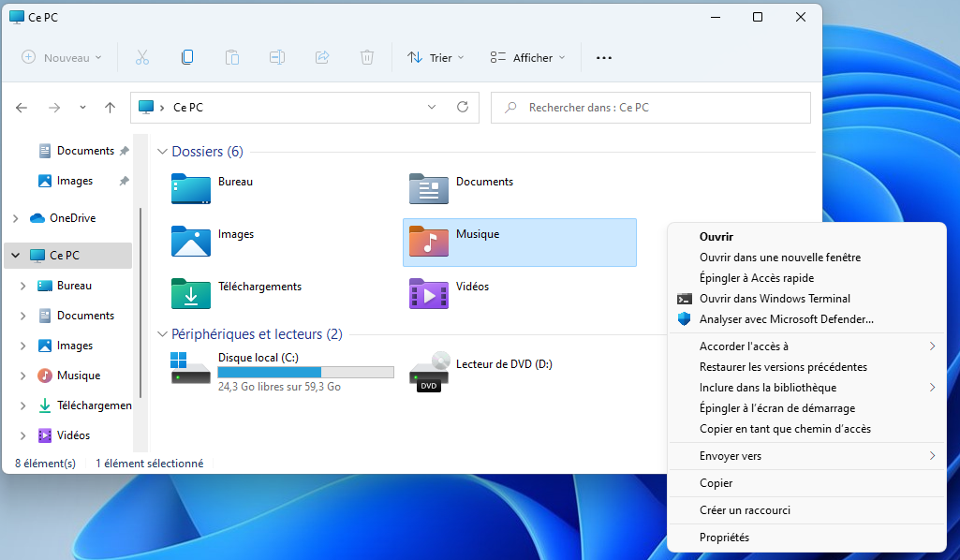Go up one level with the up arrow
Viewport: 960px width, 560px height.
tap(110, 108)
